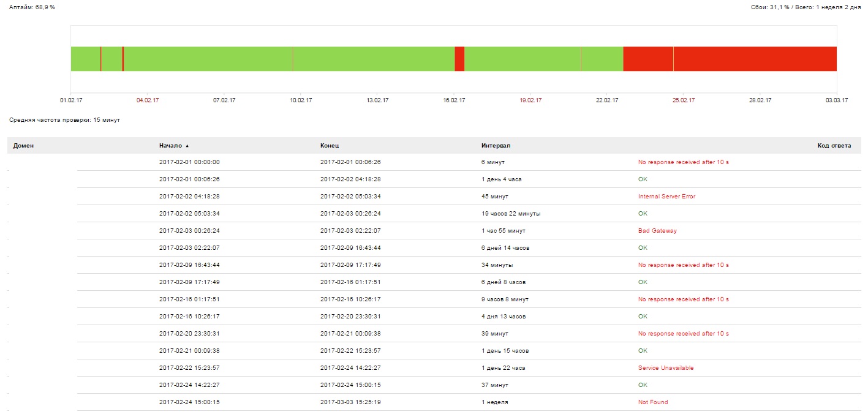Click No response status in 39 минут row

[683, 334]
